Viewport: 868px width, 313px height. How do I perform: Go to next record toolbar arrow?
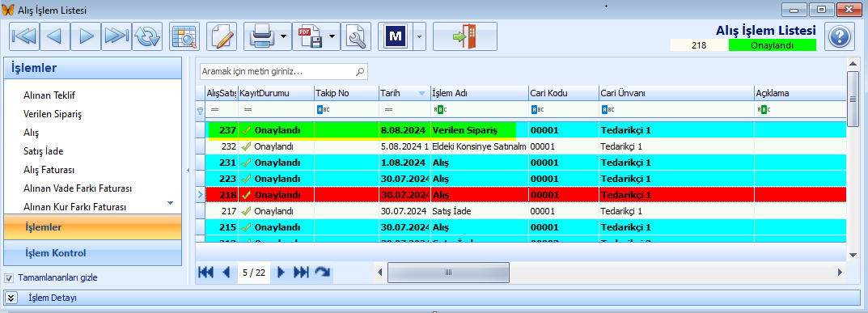point(85,36)
